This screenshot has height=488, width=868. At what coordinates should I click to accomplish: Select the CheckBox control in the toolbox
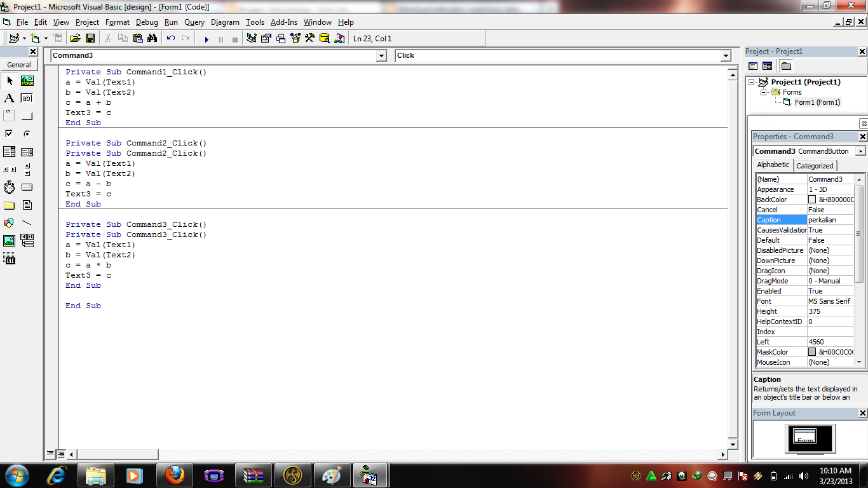10,134
